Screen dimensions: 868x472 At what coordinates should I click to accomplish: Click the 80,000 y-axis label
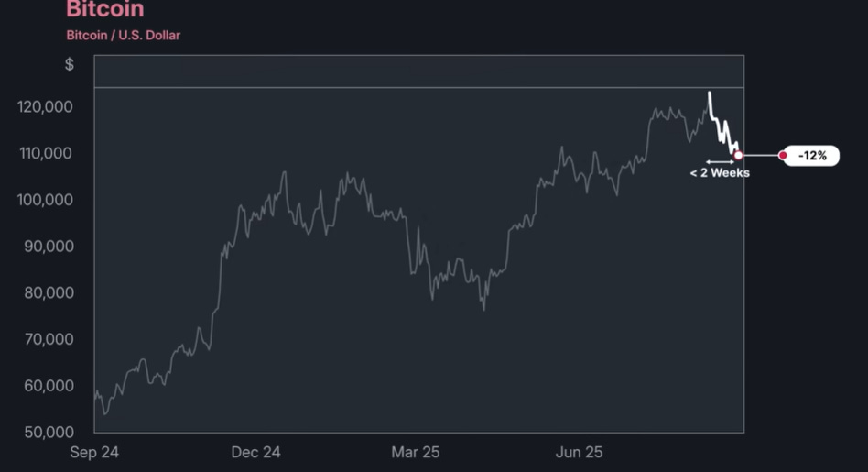[x=49, y=292]
